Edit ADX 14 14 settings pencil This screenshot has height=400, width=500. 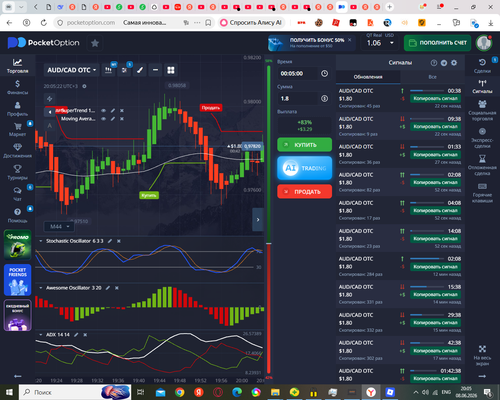(76, 335)
